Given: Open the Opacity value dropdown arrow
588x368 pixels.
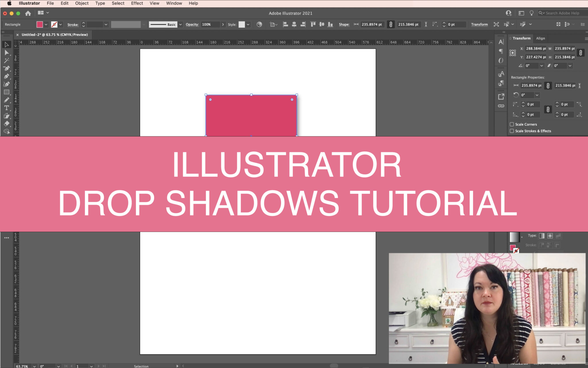Looking at the screenshot, I should click(223, 24).
